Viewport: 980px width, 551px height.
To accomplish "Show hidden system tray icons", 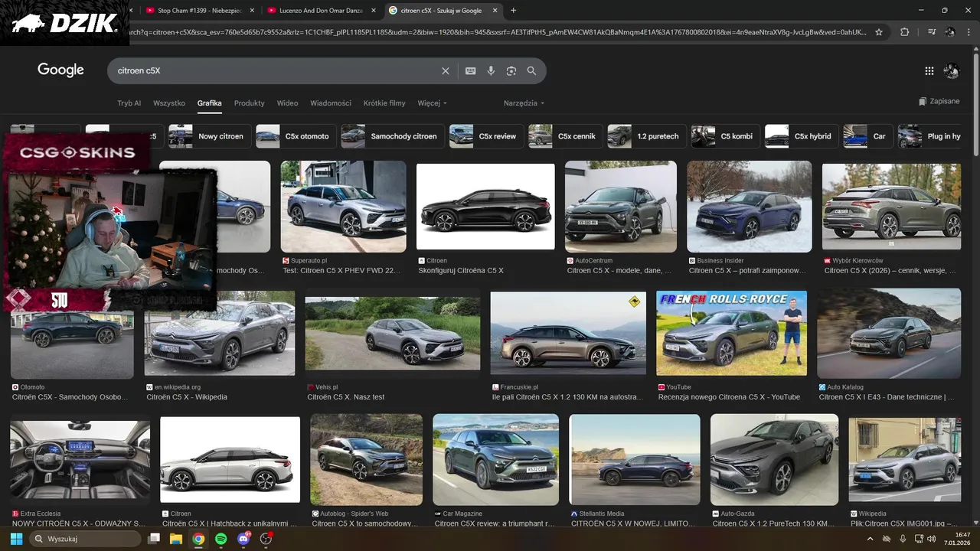I will tap(870, 539).
